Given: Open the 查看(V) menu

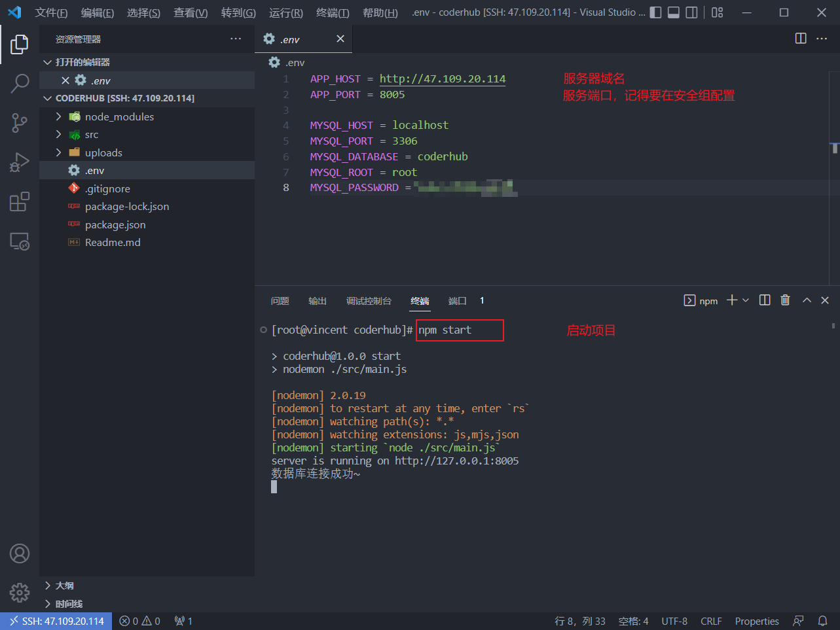Looking at the screenshot, I should [191, 12].
